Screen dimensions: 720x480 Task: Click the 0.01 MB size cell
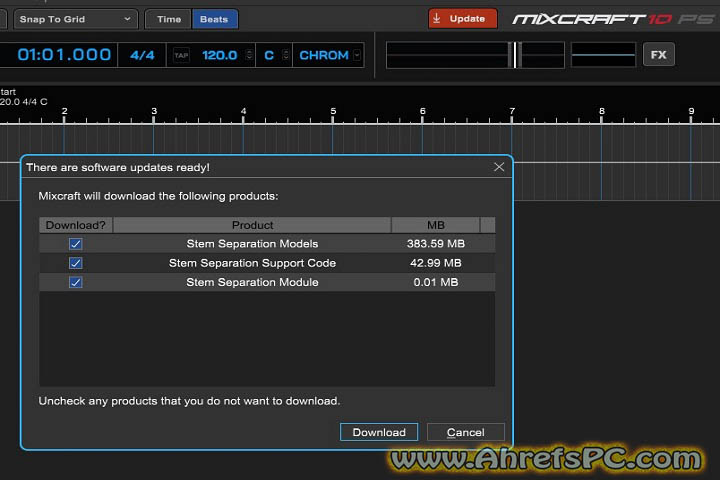click(x=436, y=282)
